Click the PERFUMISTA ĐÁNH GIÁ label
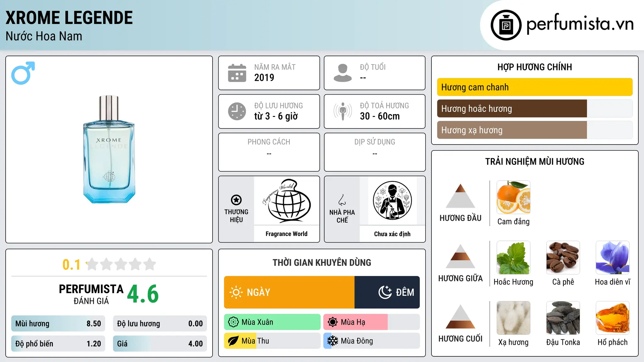The width and height of the screenshot is (644, 362). [x=91, y=294]
